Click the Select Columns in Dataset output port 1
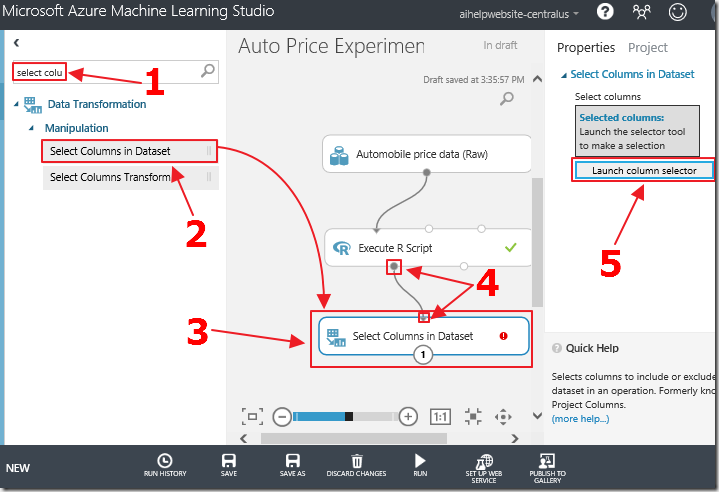The height and width of the screenshot is (492, 719). tap(423, 354)
